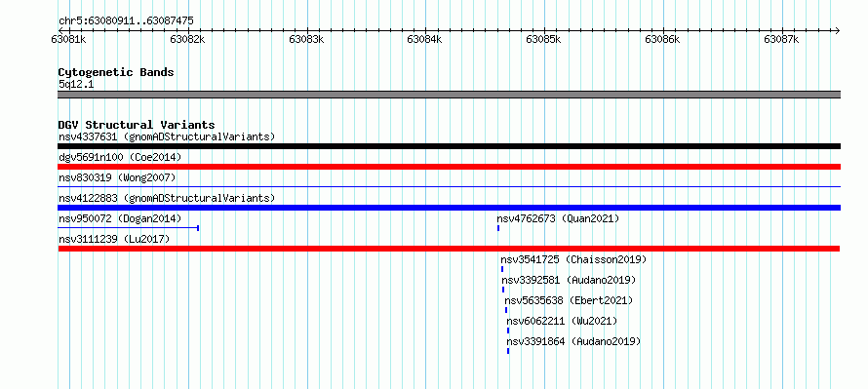Open the nsv3111239 (Lu2017) label
This screenshot has height=389, width=868.
pyautogui.click(x=114, y=239)
